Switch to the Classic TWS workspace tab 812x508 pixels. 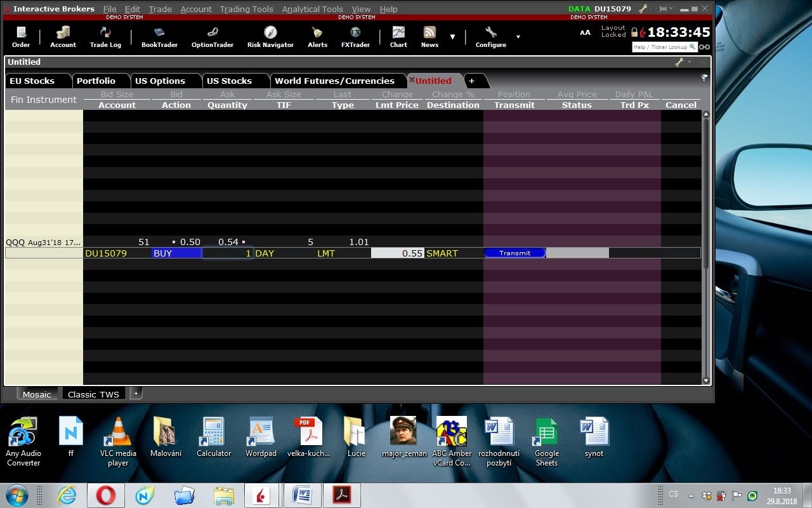(94, 394)
